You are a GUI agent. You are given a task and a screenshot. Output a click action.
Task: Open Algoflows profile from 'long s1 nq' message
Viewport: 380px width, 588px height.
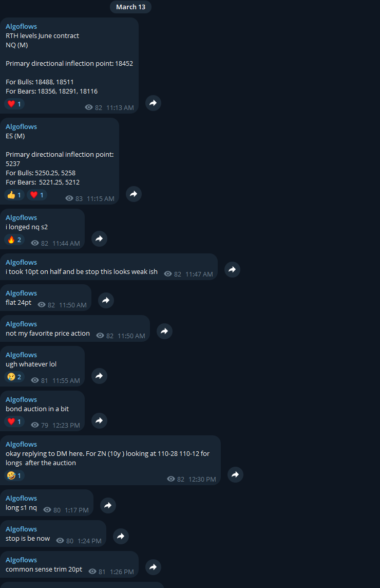tap(22, 498)
